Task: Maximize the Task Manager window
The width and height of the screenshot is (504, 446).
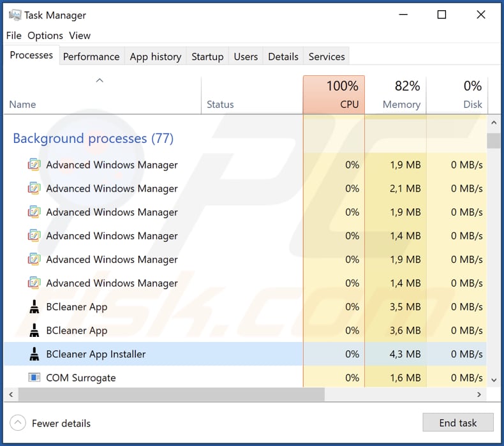Action: [x=441, y=15]
